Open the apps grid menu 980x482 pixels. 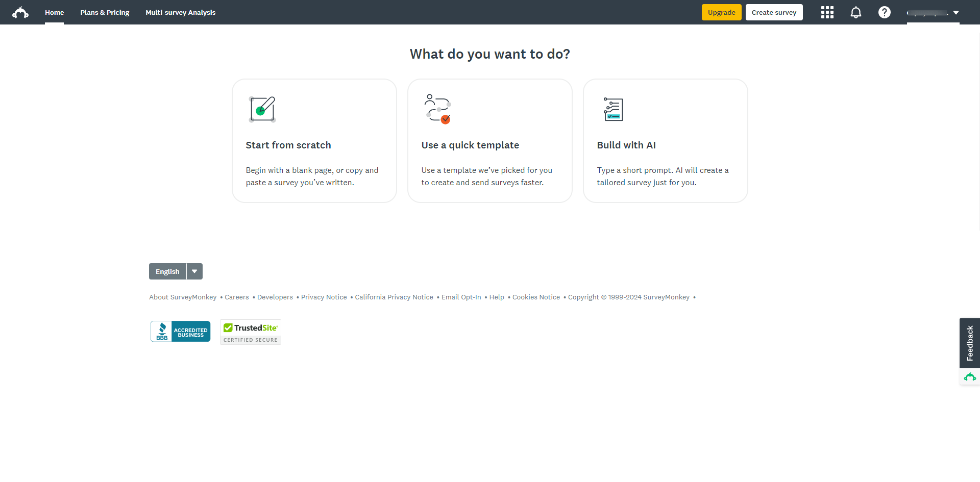(827, 12)
